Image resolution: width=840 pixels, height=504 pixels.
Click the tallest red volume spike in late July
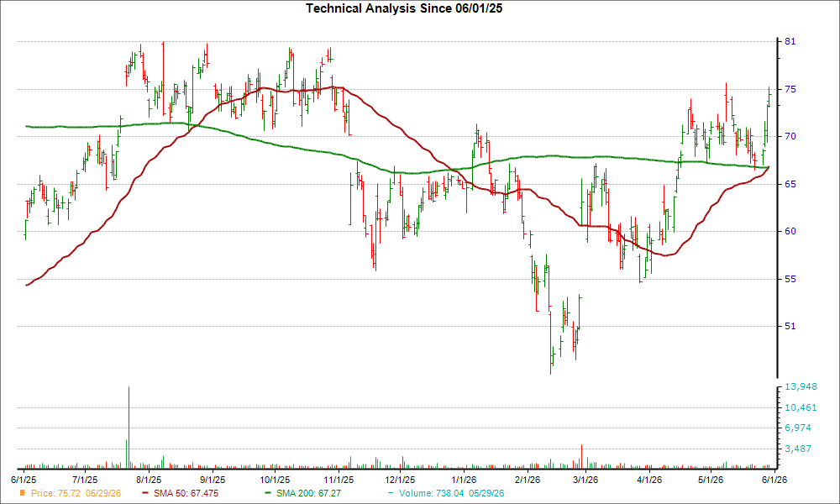[x=129, y=427]
